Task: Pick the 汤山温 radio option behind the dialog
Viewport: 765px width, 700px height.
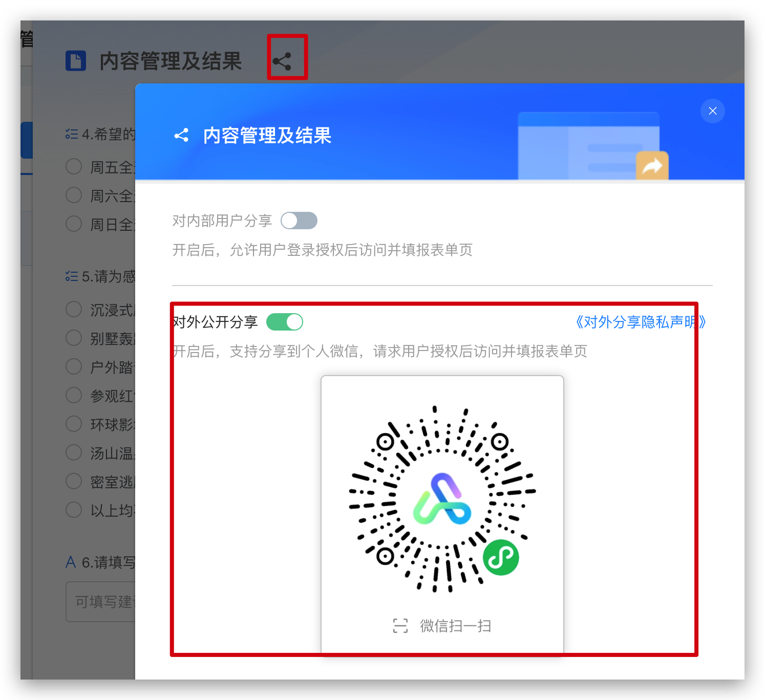Action: (74, 452)
